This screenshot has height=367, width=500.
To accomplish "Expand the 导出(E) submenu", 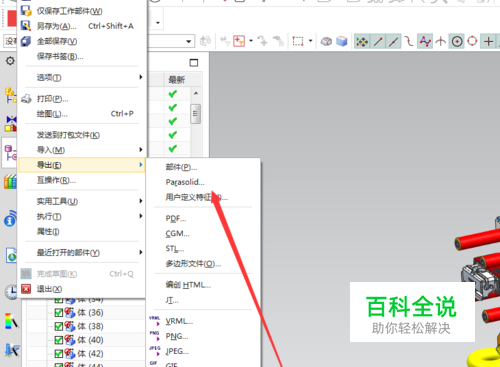I will coord(82,165).
